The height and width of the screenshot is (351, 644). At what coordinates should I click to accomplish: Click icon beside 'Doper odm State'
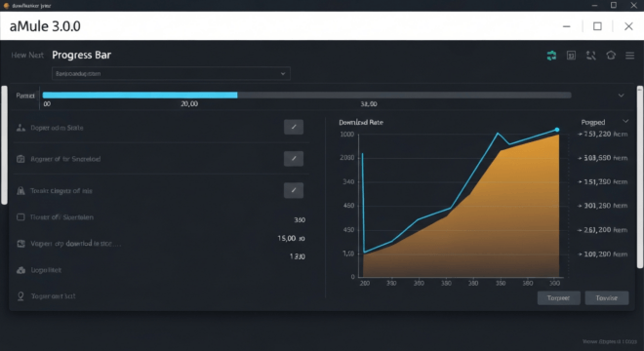click(x=20, y=128)
